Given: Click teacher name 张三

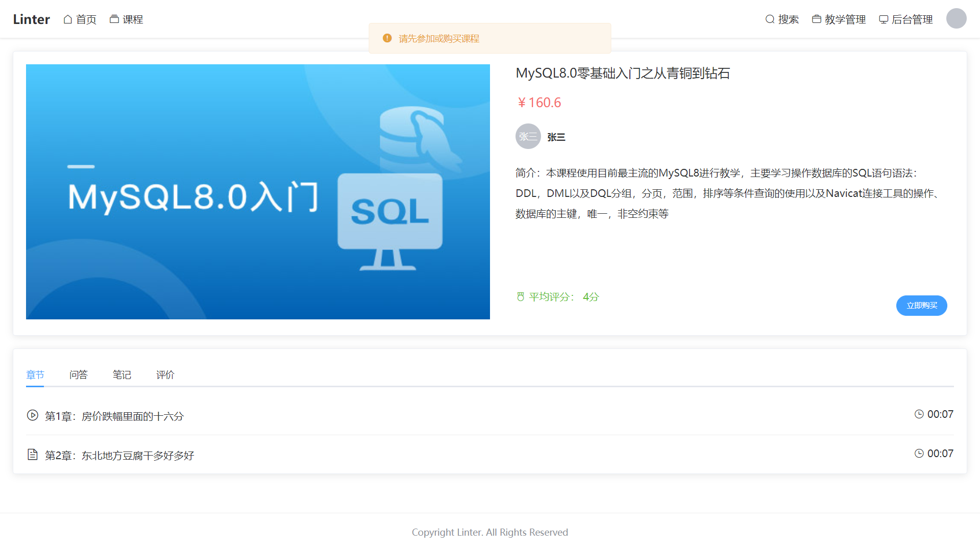Looking at the screenshot, I should pyautogui.click(x=556, y=137).
